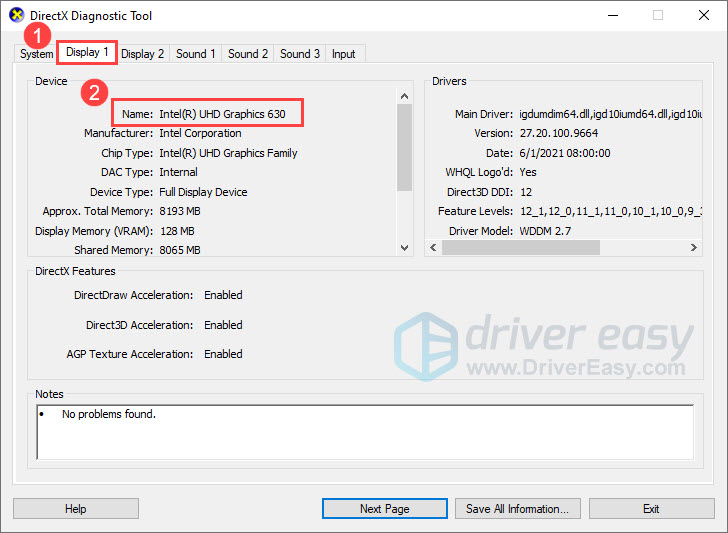Switch to the Sound 1 tab

(195, 54)
